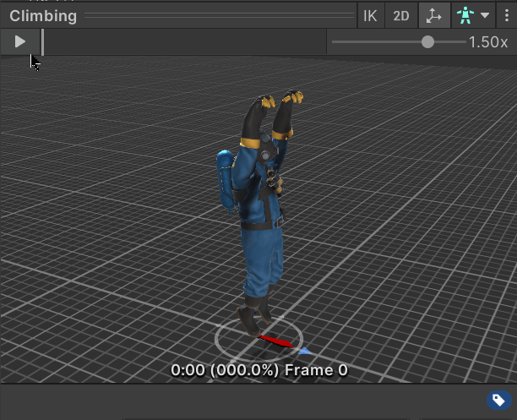517x420 pixels.
Task: Toggle 2D preview mode
Action: click(x=401, y=16)
